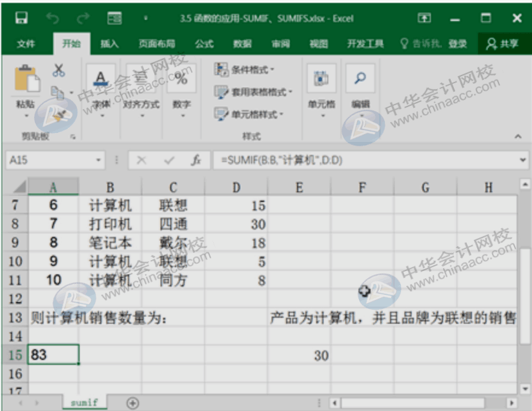Click vertical scrollbar down arrow

pyautogui.click(x=525, y=388)
